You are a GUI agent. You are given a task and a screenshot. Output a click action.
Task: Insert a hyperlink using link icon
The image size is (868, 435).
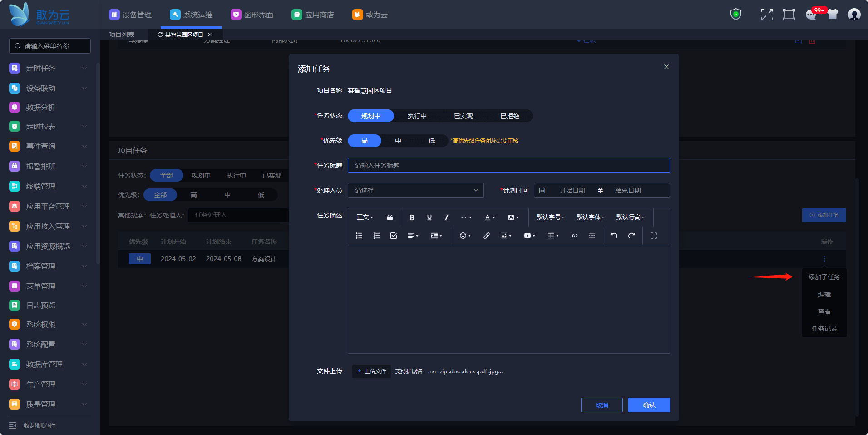coord(486,236)
